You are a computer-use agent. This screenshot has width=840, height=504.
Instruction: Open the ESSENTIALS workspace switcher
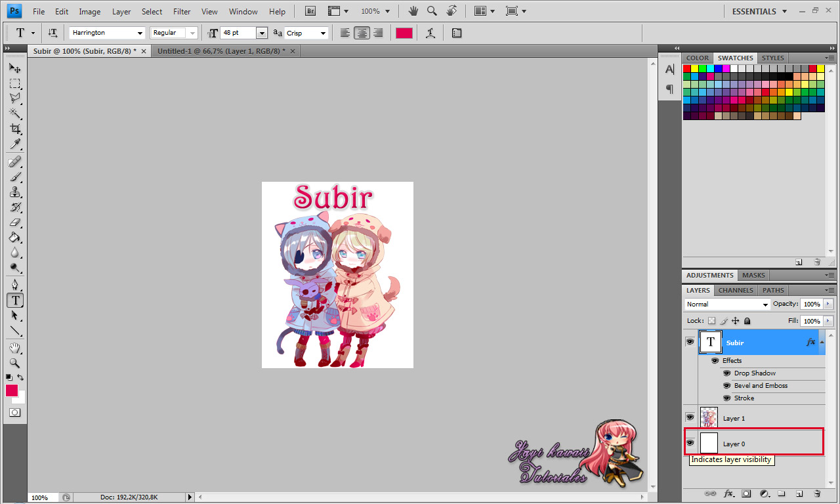pyautogui.click(x=760, y=11)
